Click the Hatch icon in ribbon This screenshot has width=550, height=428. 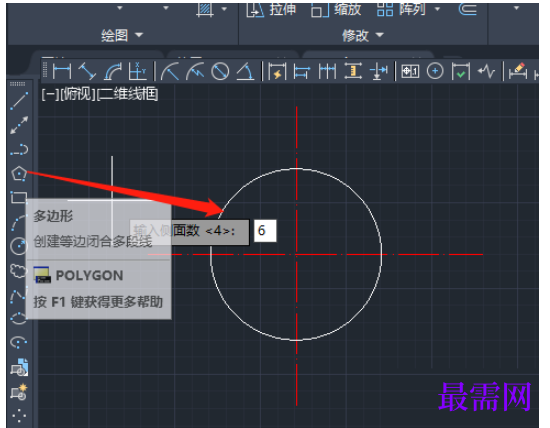205,9
